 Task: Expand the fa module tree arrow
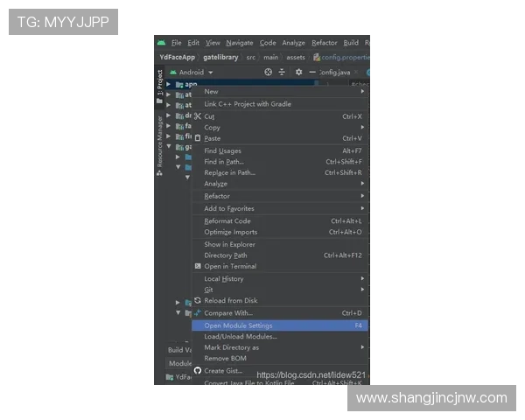point(169,126)
